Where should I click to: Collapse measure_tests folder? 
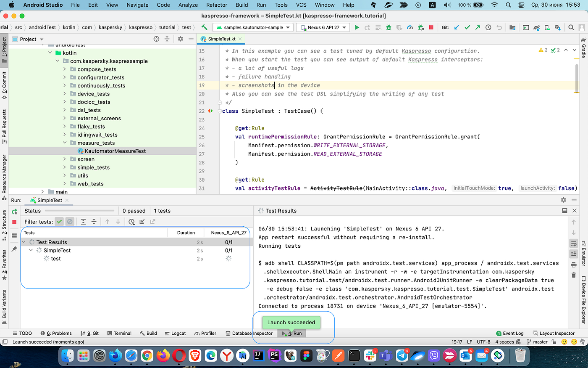(65, 143)
